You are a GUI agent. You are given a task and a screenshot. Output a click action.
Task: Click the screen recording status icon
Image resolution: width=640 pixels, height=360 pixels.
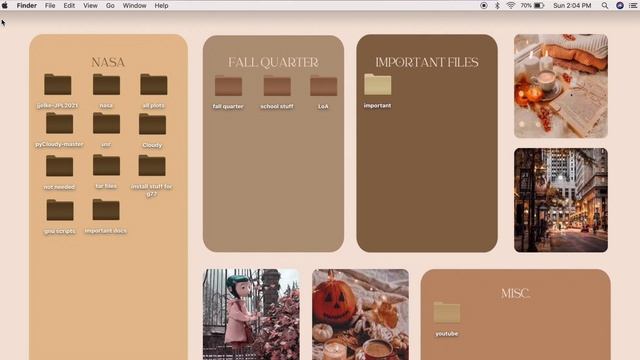pyautogui.click(x=484, y=5)
